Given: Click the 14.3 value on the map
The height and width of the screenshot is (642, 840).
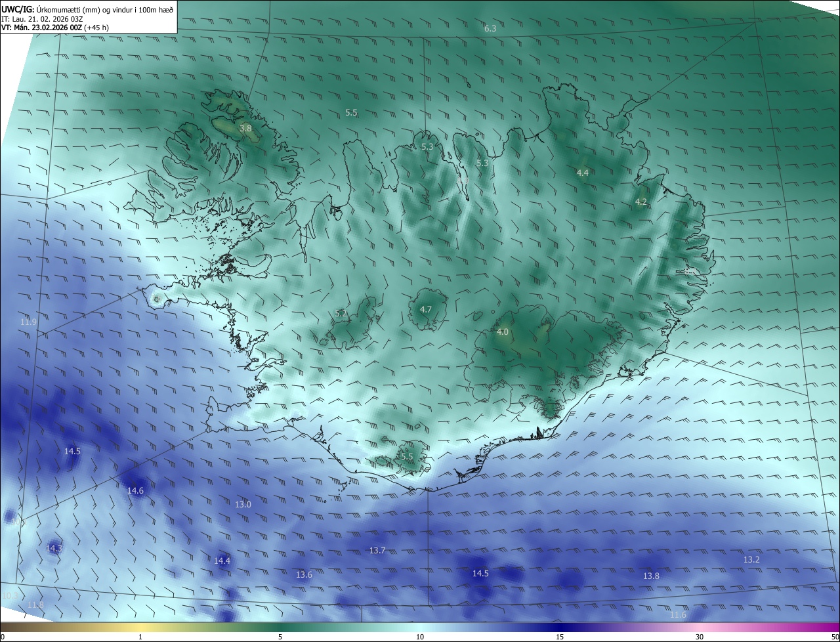Looking at the screenshot, I should (x=54, y=547).
